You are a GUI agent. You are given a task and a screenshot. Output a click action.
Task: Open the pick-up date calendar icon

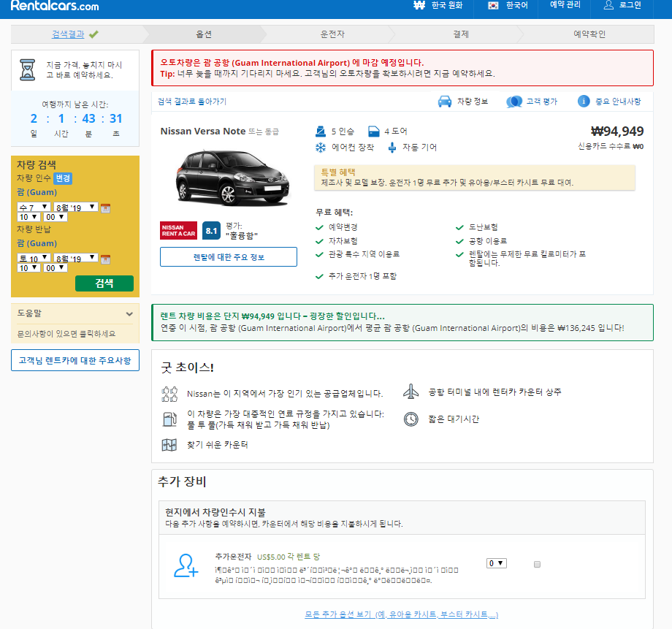point(105,208)
